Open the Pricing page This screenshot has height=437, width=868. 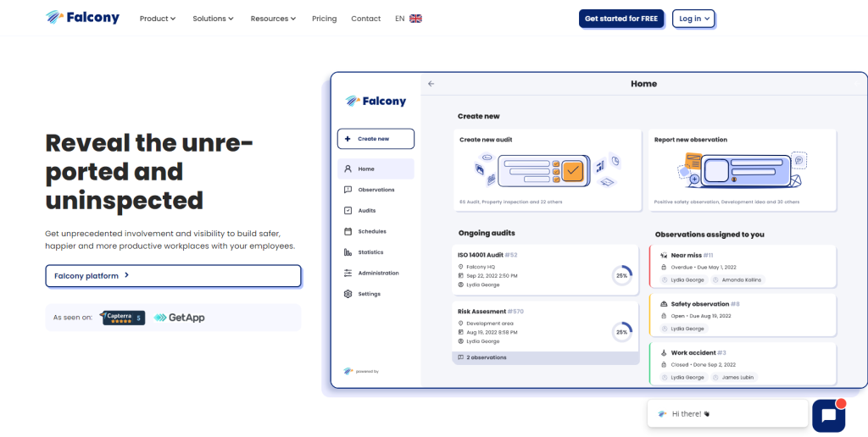(x=325, y=19)
